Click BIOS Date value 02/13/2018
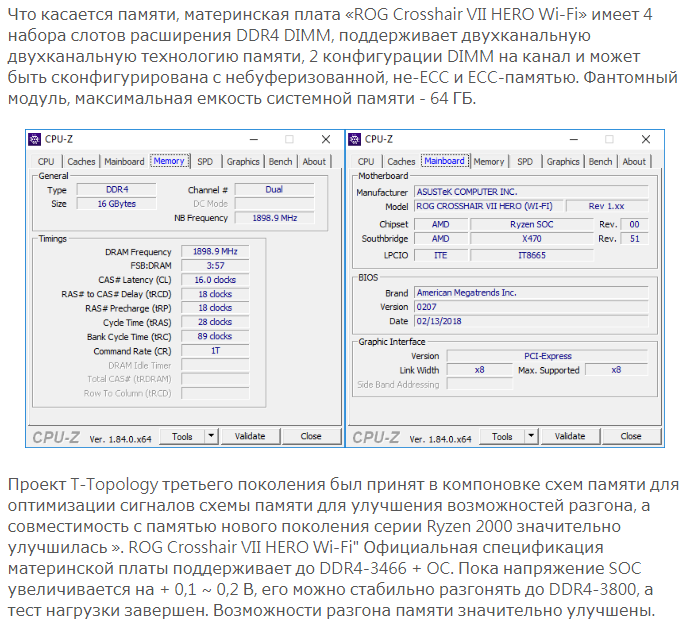 point(531,321)
